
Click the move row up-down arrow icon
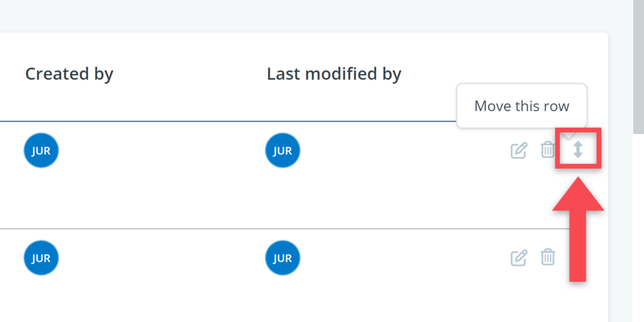click(578, 149)
